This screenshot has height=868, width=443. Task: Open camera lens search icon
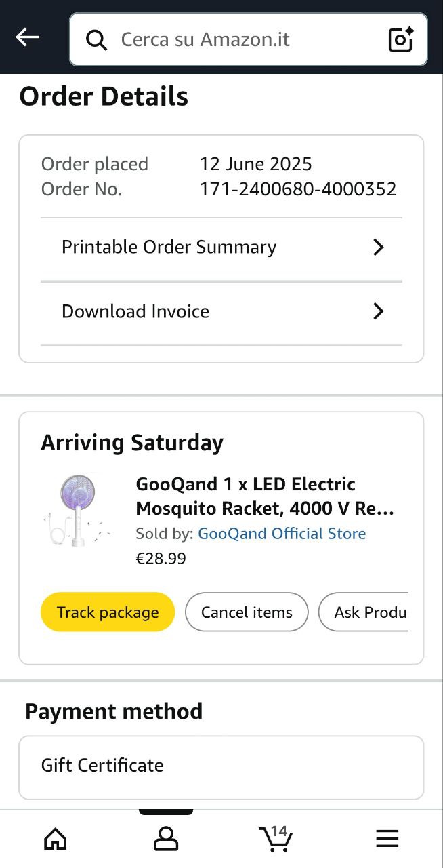pyautogui.click(x=401, y=40)
